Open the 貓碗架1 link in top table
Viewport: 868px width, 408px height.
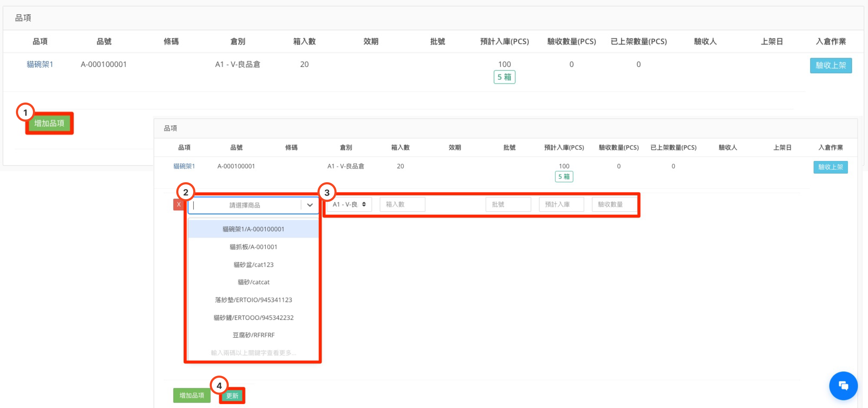(x=40, y=64)
